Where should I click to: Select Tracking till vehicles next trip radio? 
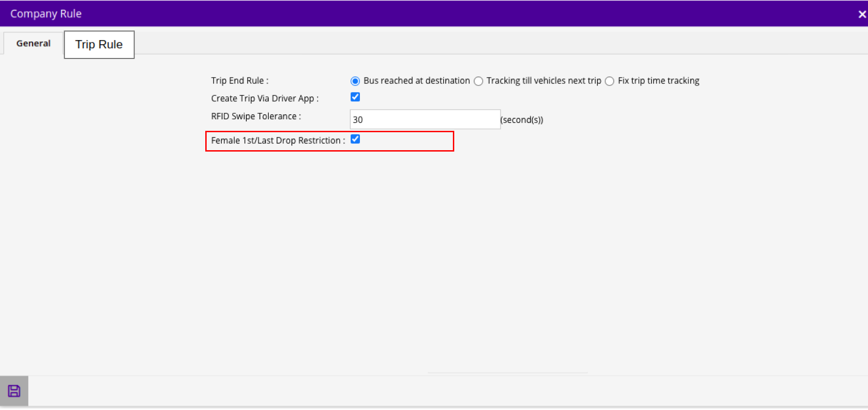[x=478, y=81]
